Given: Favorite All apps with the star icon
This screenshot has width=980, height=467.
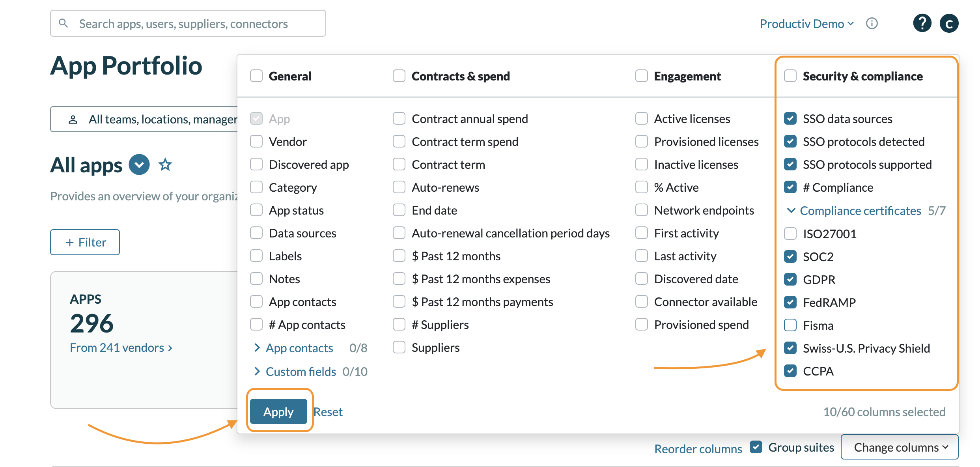Looking at the screenshot, I should coord(165,164).
